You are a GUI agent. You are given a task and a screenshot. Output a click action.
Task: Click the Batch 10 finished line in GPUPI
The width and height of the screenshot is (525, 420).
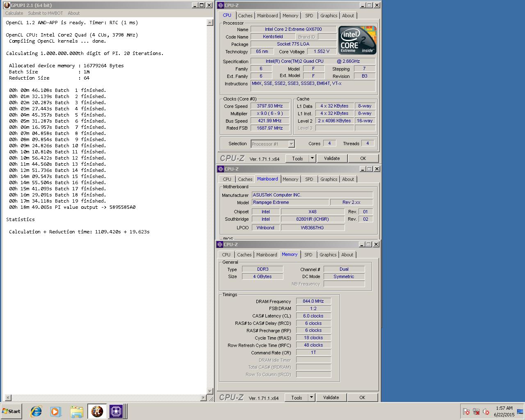pos(57,146)
